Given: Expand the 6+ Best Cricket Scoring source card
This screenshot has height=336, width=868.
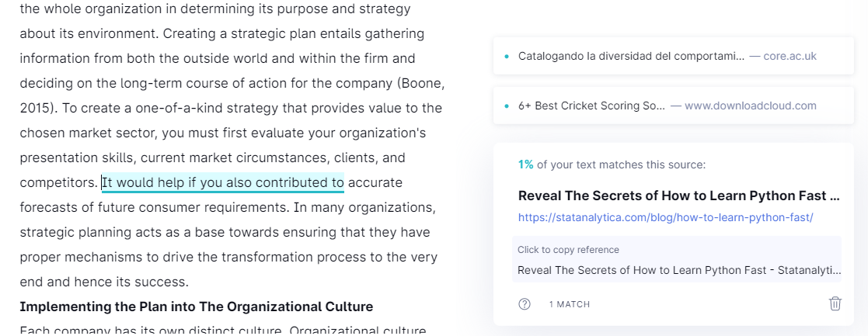Looking at the screenshot, I should coord(673,106).
